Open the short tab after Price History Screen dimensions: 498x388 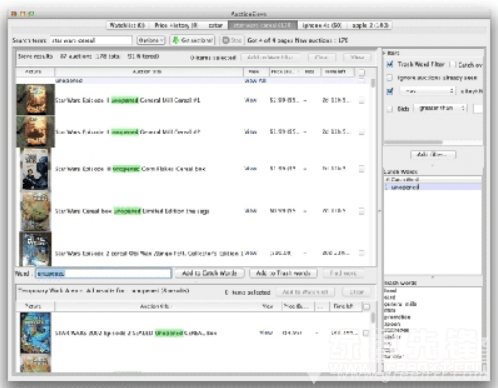tap(215, 25)
